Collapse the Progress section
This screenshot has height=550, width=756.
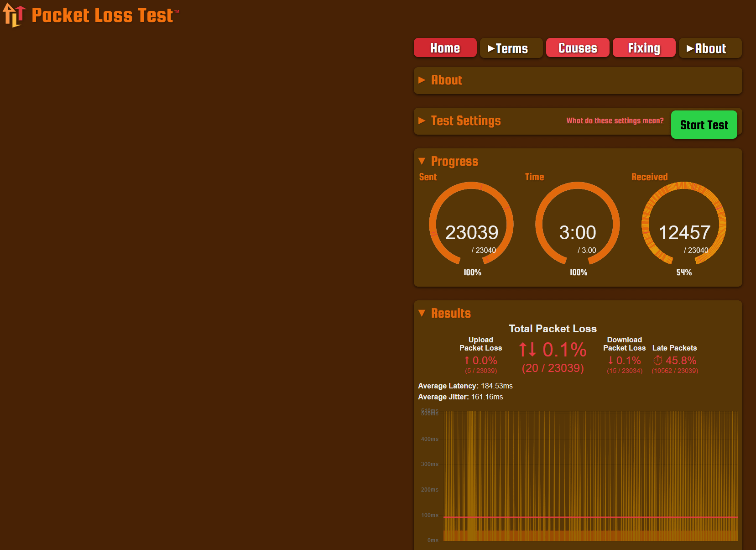click(448, 161)
